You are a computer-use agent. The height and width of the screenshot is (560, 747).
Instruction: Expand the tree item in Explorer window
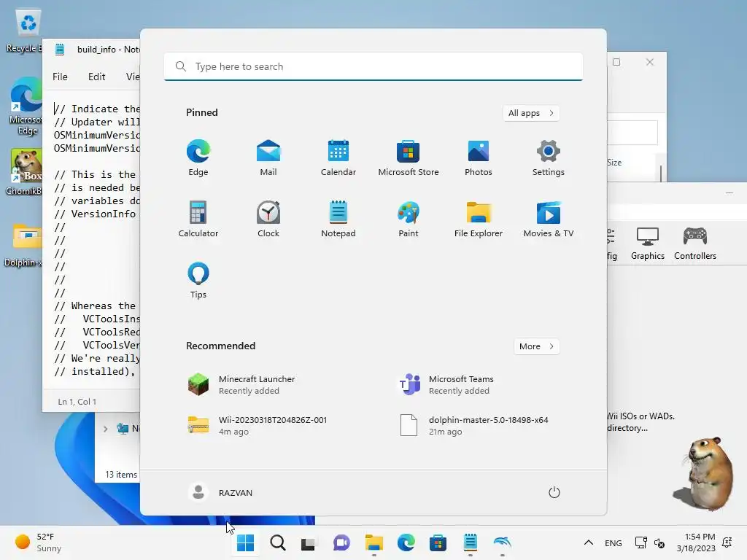[105, 429]
